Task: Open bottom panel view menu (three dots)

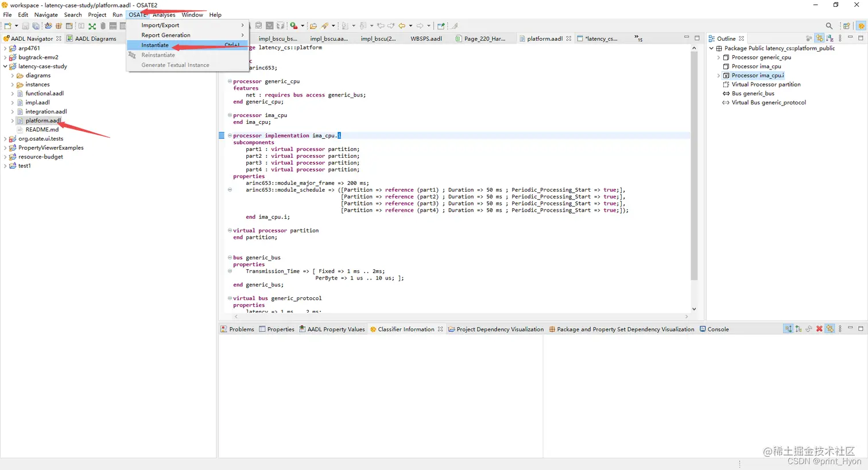Action: click(x=840, y=329)
